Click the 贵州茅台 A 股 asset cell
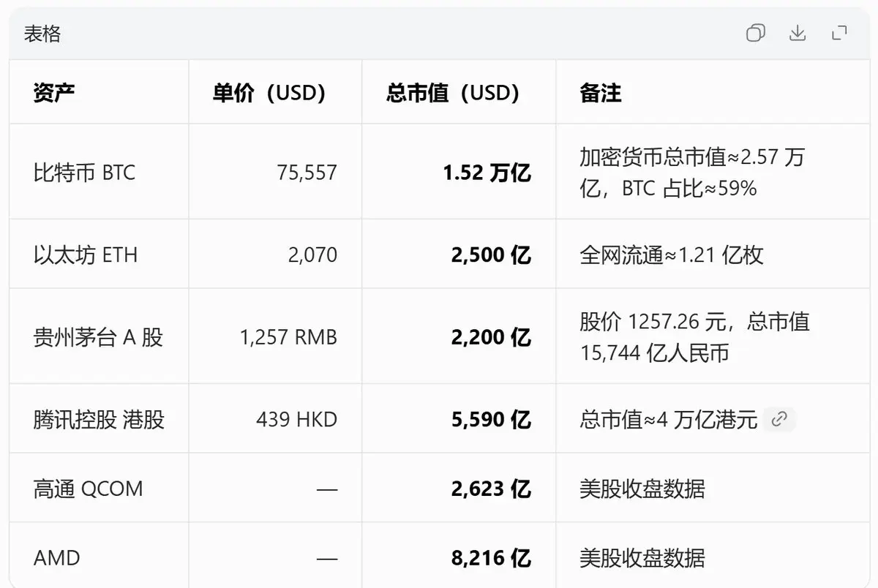Viewport: 878px width, 588px height. coord(98,337)
